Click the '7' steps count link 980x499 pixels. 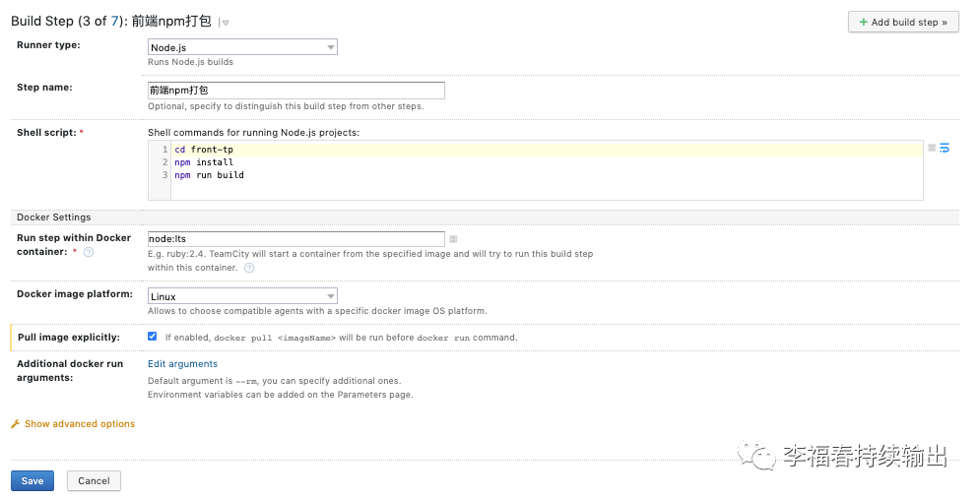[114, 22]
